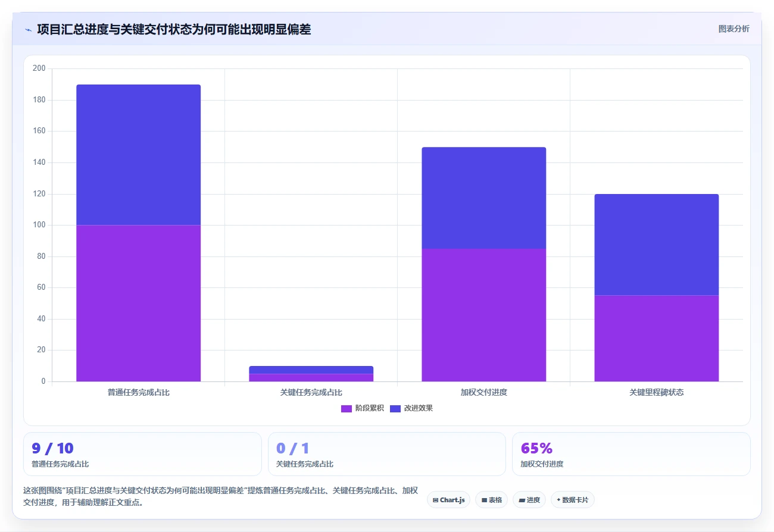Click the 0 y-axis value
The image size is (774, 532).
point(43,381)
